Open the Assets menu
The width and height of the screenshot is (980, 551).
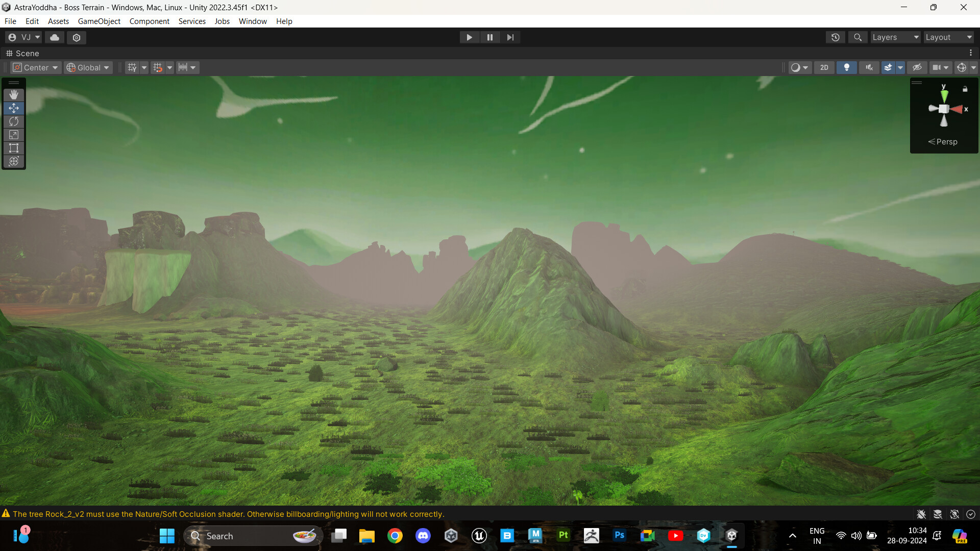tap(58, 21)
